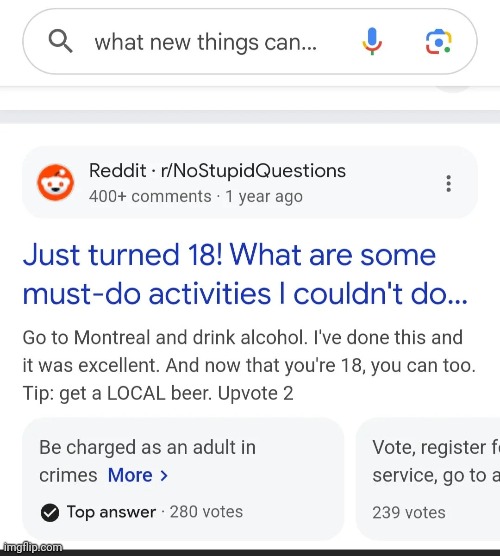Click the Reddit logo icon
Viewport: 500px width, 556px height.
56,182
